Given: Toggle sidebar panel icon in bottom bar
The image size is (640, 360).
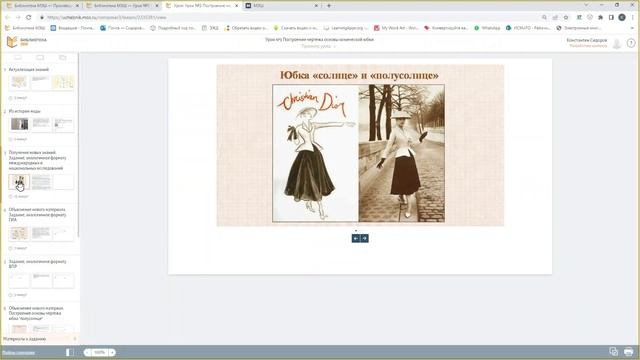Looking at the screenshot, I should tap(70, 352).
